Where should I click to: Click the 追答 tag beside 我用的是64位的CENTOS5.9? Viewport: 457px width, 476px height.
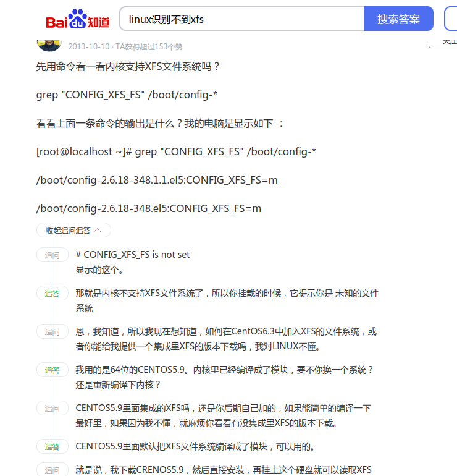[52, 370]
